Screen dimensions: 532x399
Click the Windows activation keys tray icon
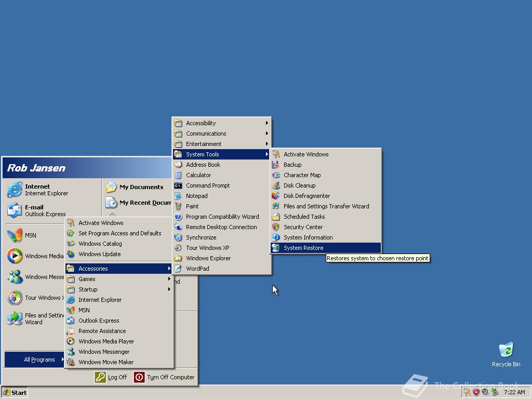coord(468,393)
